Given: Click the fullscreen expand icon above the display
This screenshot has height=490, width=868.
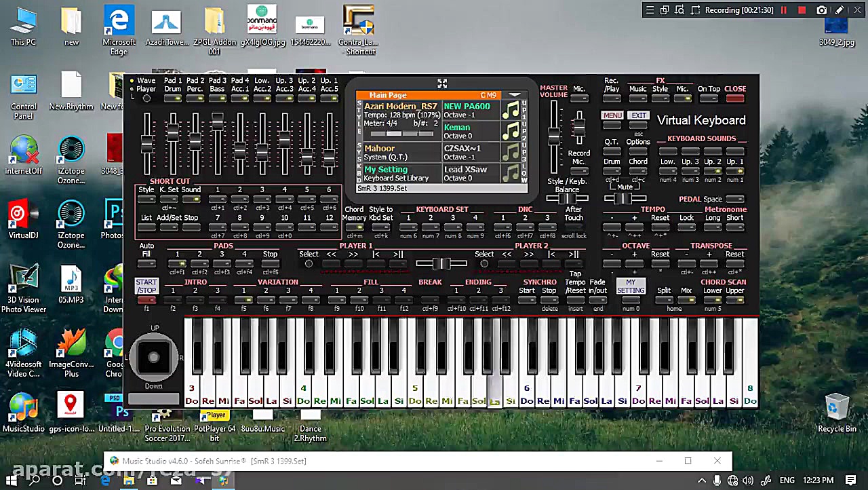Looking at the screenshot, I should (442, 83).
